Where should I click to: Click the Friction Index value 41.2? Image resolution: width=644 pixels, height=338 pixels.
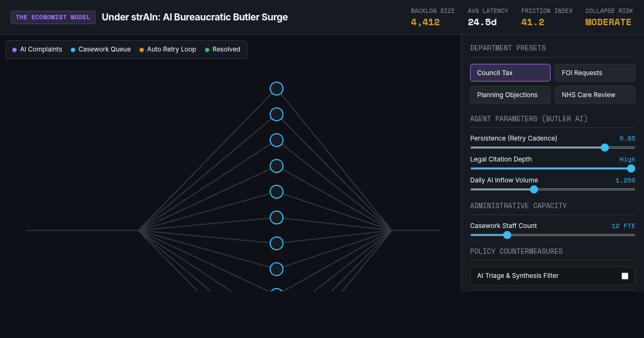pyautogui.click(x=532, y=23)
